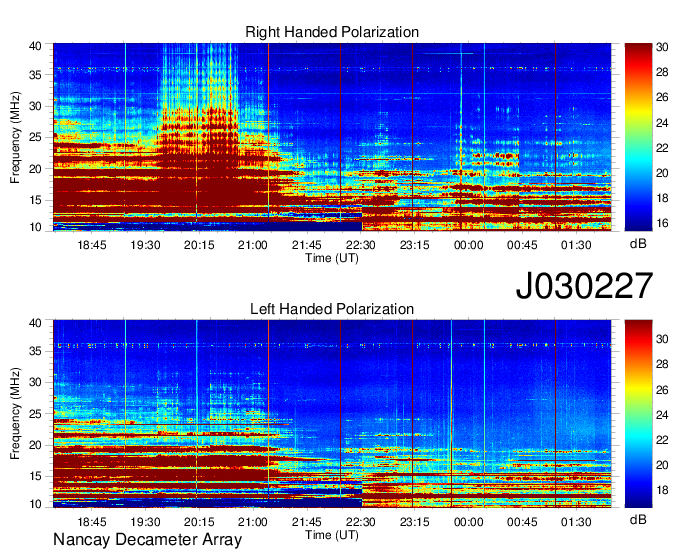Click the J030227 identifier label
The image size is (680, 552).
pyautogui.click(x=584, y=286)
